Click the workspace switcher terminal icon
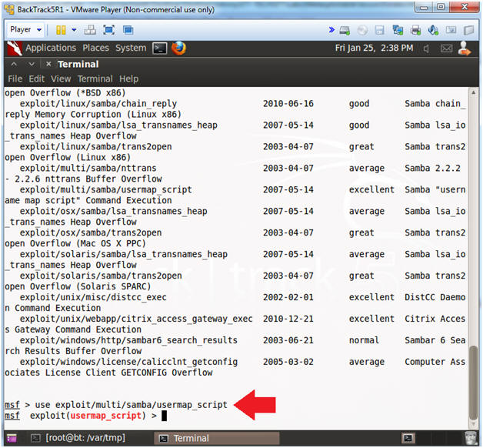 (408, 438)
